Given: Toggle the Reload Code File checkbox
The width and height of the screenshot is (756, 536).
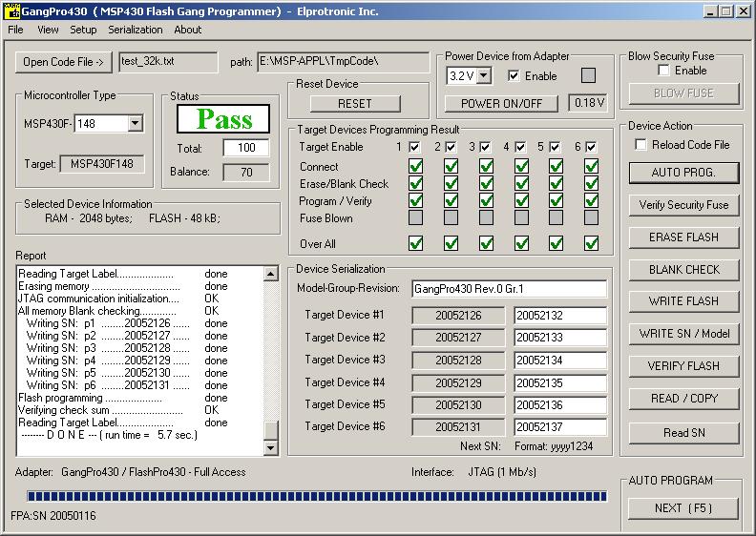Looking at the screenshot, I should pos(640,144).
